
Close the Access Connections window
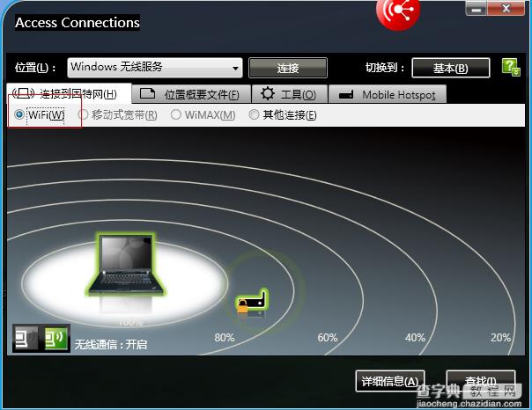[x=506, y=8]
